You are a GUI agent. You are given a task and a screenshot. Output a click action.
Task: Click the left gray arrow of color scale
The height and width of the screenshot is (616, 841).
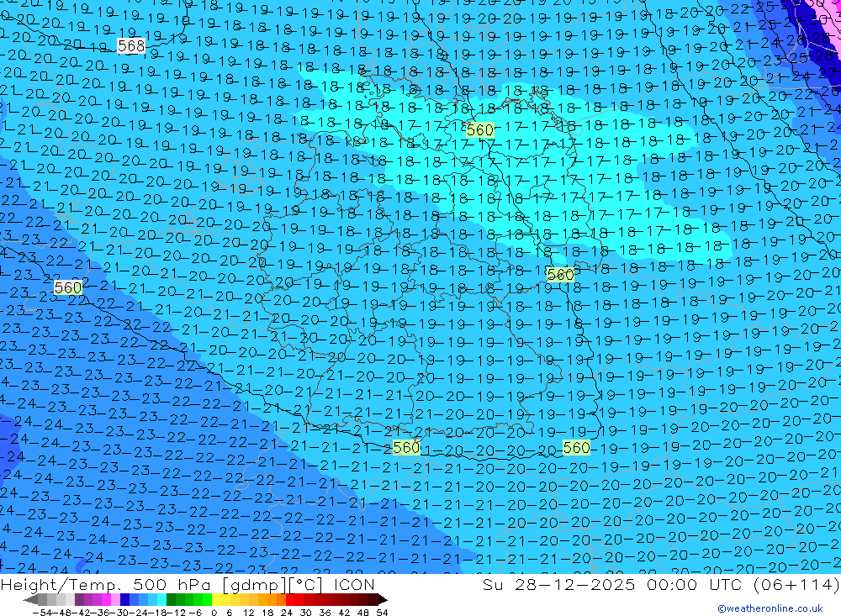click(x=30, y=599)
